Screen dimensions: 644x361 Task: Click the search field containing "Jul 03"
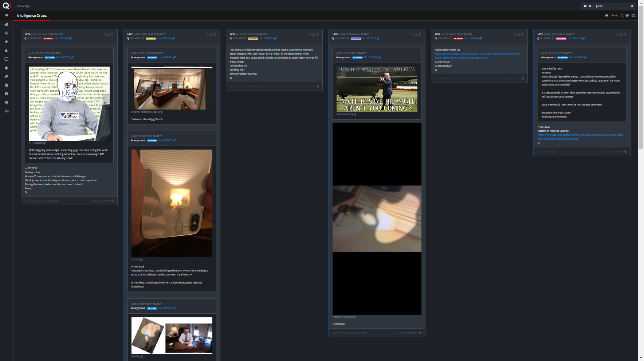pos(612,6)
